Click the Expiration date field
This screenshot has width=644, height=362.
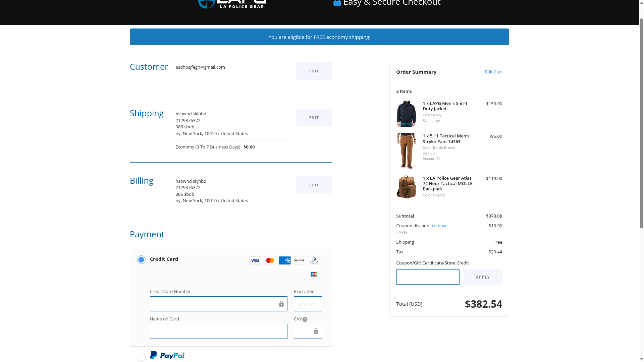[308, 304]
